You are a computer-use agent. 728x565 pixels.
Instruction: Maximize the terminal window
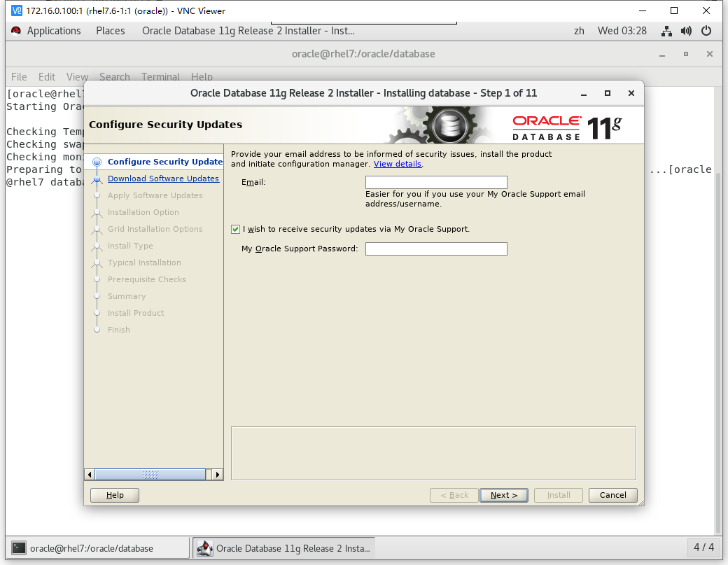686,55
